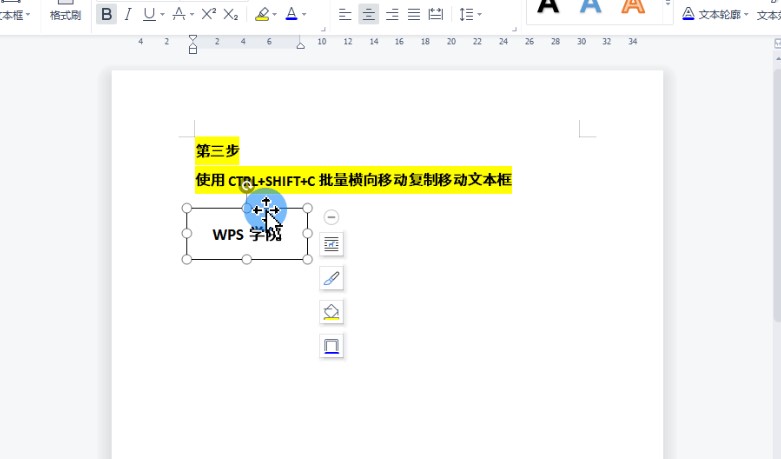Toggle center alignment

coord(368,14)
